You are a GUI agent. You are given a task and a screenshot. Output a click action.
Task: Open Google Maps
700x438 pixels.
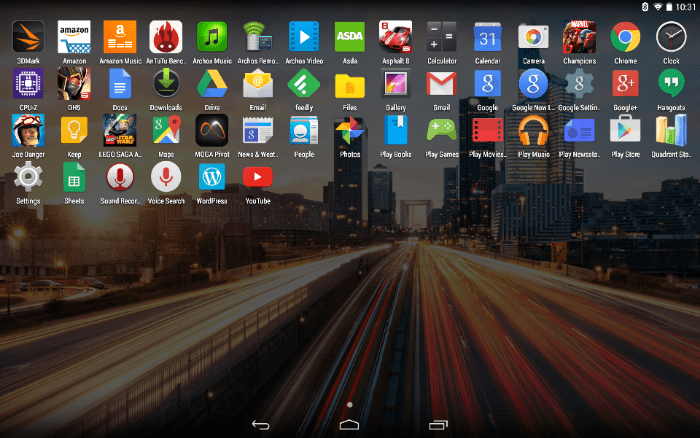[166, 130]
